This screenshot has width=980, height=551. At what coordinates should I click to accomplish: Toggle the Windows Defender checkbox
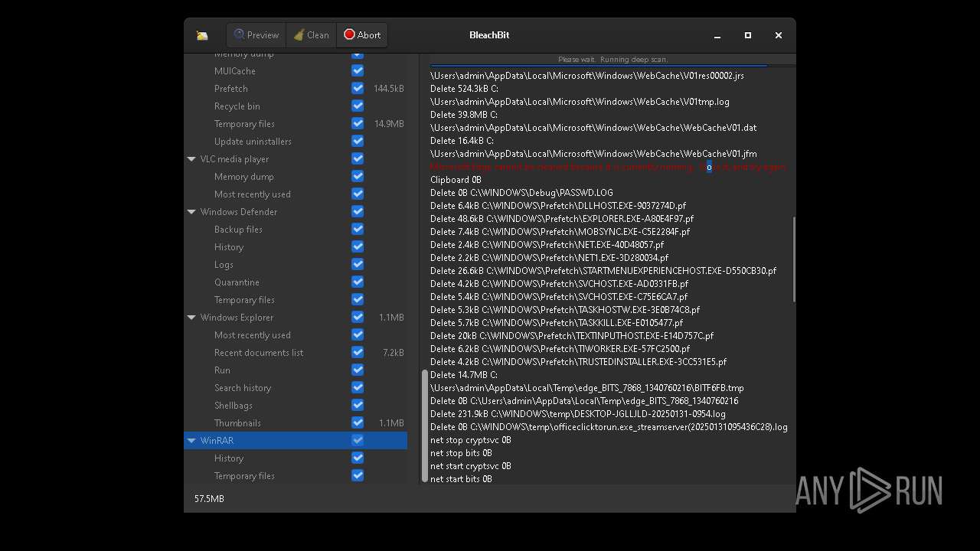(x=358, y=211)
